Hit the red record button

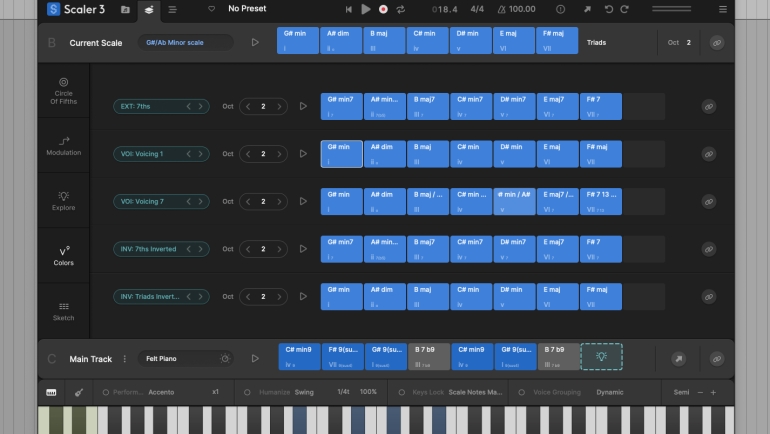(383, 9)
